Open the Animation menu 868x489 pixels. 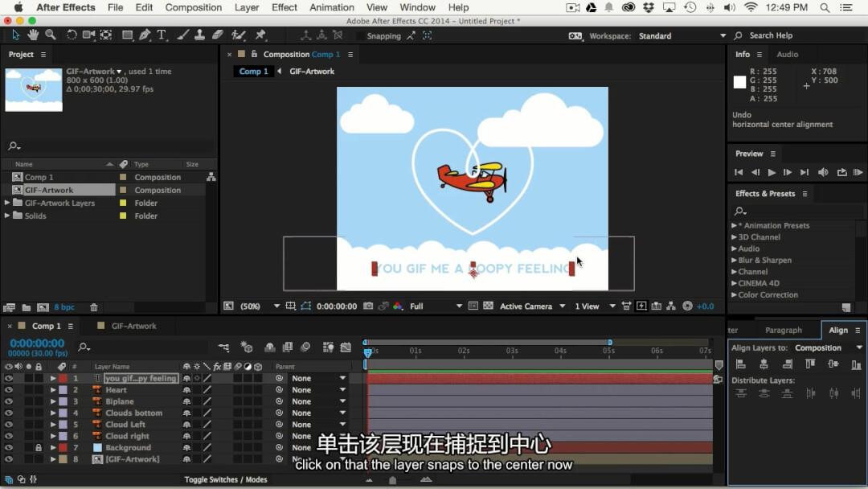pos(332,7)
